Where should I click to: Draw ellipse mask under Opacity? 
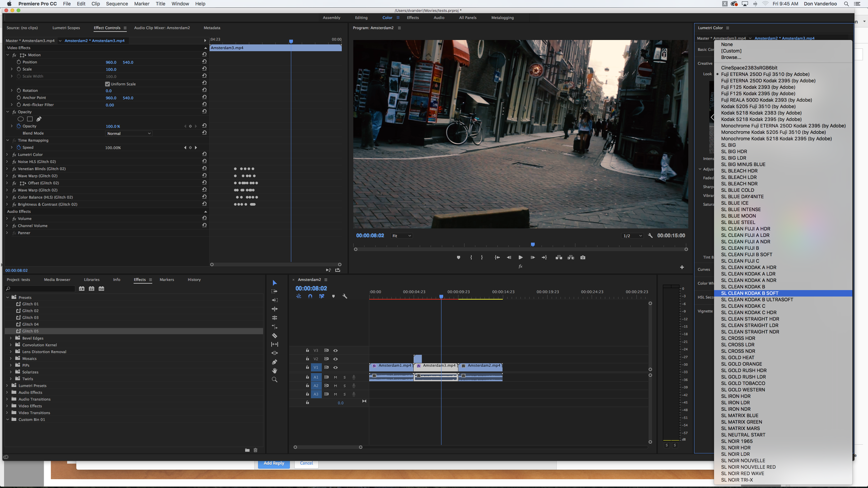click(21, 119)
